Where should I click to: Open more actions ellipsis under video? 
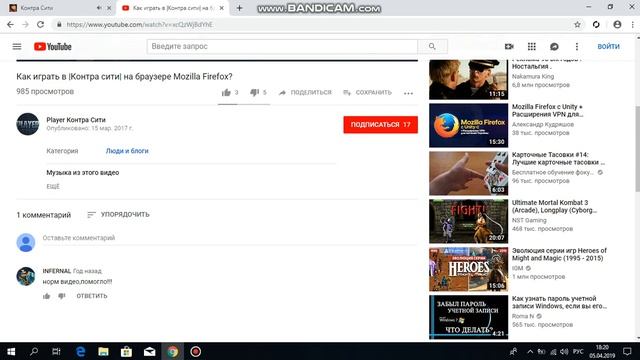(x=408, y=93)
